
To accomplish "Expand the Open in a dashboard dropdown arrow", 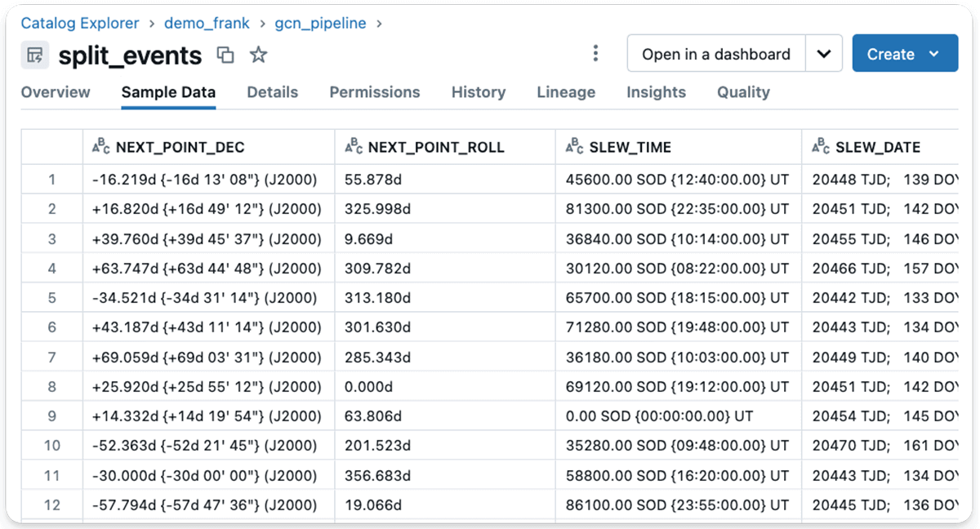I will 824,54.
